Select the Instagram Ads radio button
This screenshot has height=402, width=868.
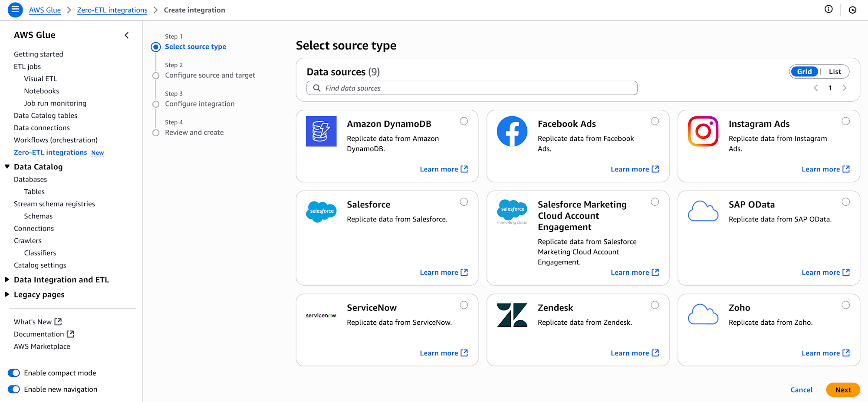coord(846,121)
